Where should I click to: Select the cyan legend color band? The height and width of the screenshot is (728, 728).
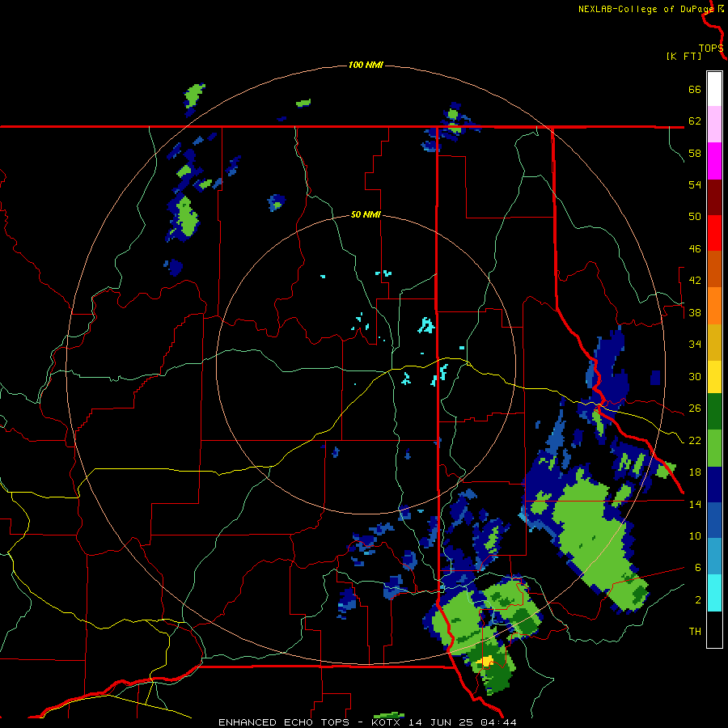tap(714, 593)
